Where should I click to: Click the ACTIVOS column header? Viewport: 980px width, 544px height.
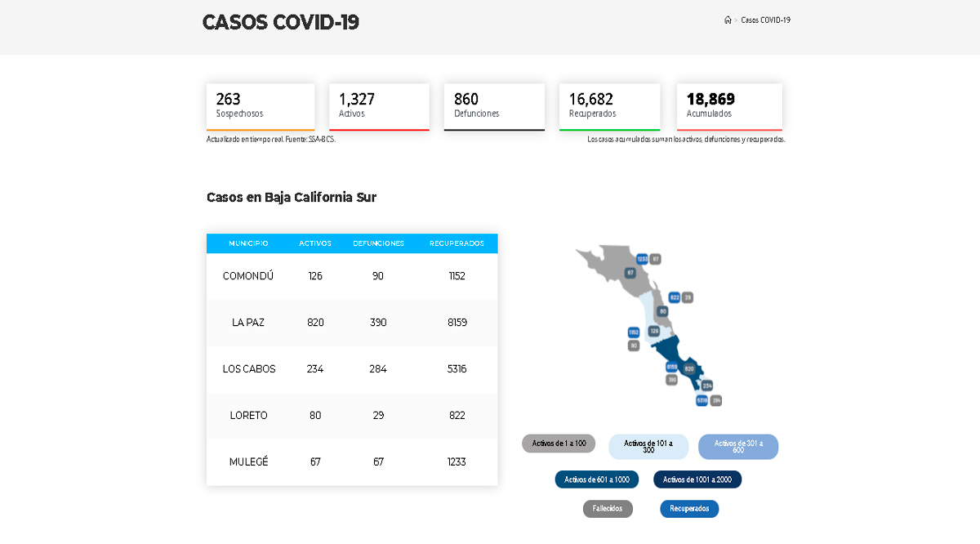315,243
